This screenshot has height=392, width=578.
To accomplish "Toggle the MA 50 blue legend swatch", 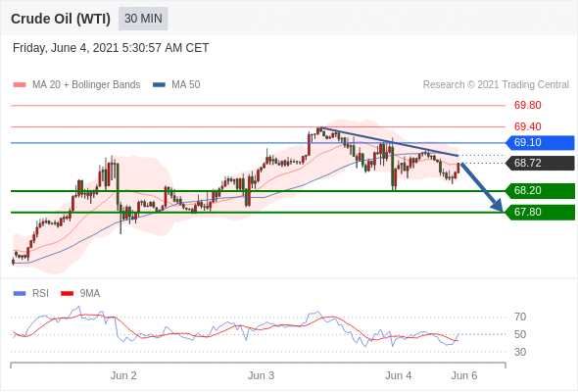I will point(160,85).
